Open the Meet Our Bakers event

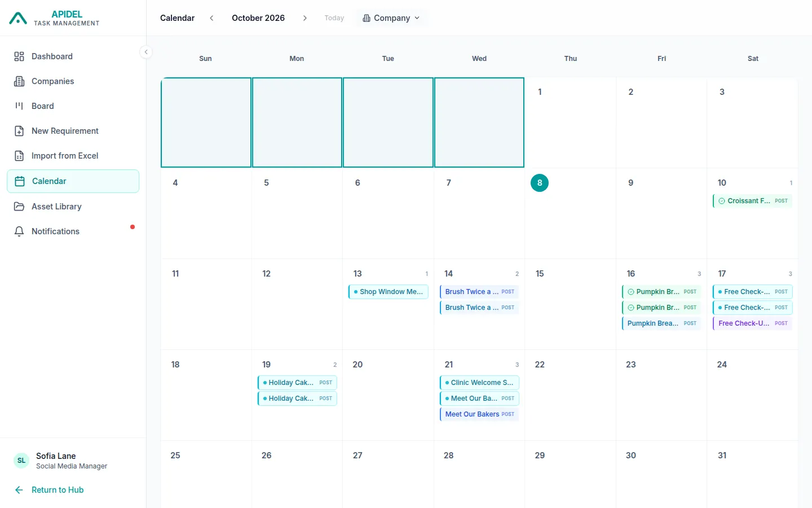point(479,414)
